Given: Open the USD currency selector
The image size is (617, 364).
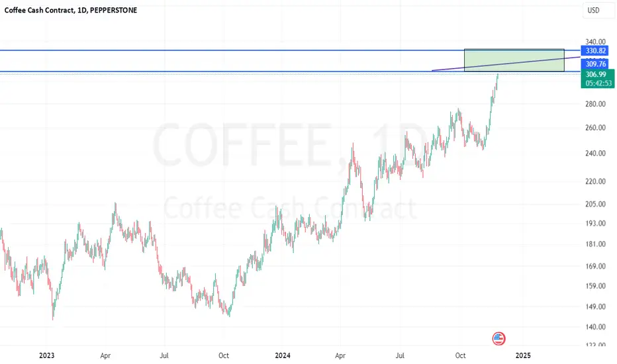Looking at the screenshot, I should pos(598,10).
